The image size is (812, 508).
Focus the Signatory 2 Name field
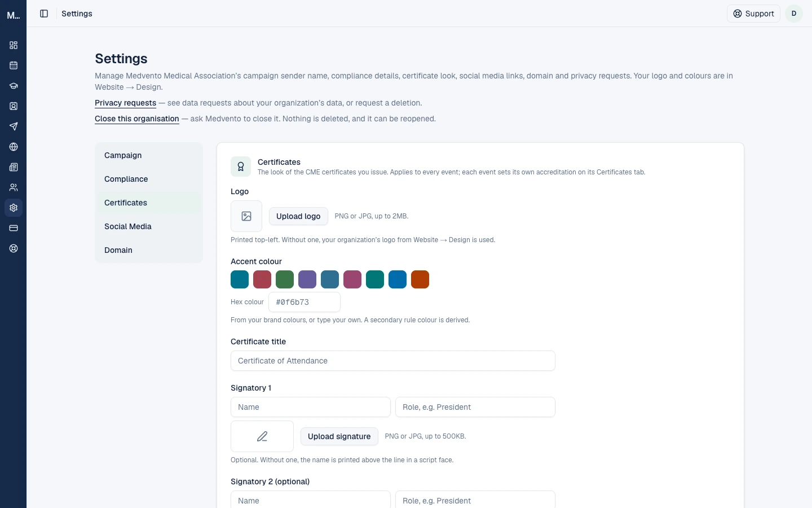tap(311, 500)
